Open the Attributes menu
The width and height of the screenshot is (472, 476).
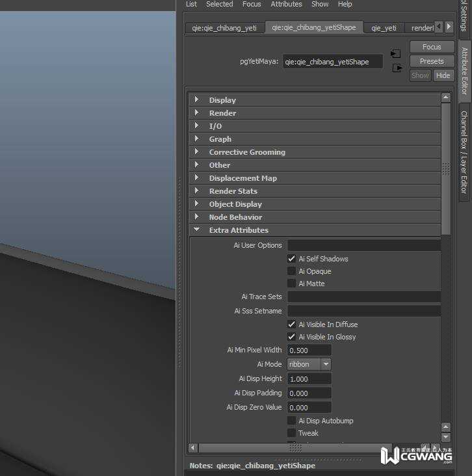pyautogui.click(x=286, y=5)
